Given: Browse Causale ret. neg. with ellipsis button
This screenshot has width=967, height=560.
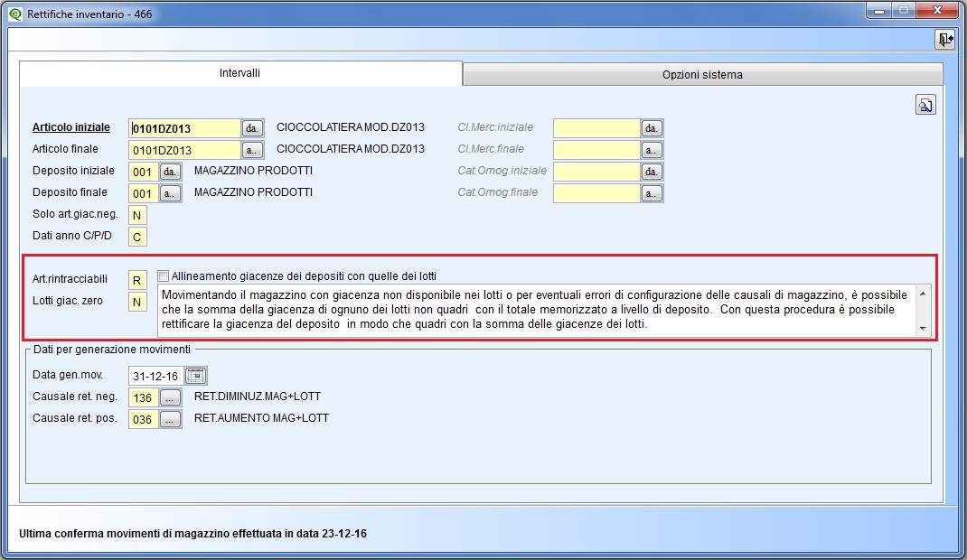Looking at the screenshot, I should 171,397.
